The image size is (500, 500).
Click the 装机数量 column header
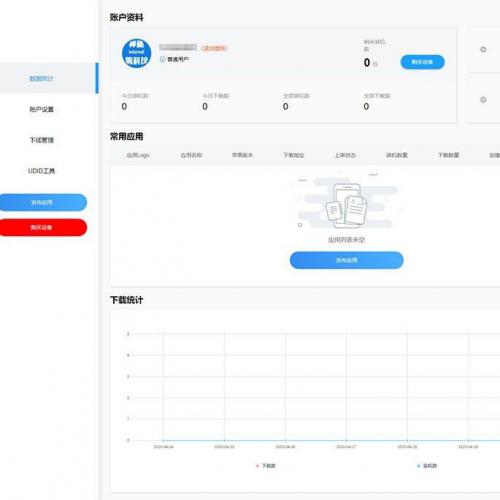397,155
